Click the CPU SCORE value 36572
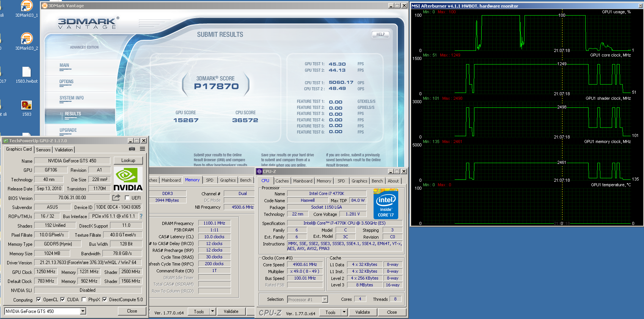Image resolution: width=644 pixels, height=319 pixels. point(245,120)
